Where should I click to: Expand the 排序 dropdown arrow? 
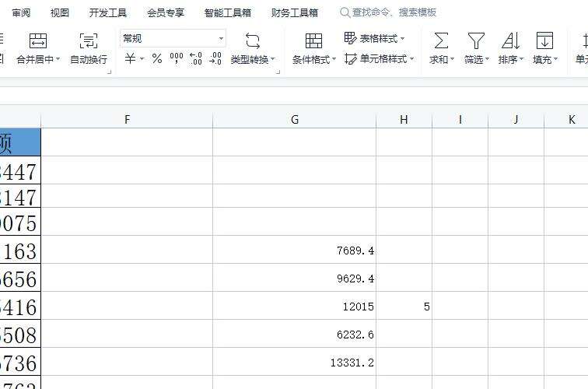pos(522,59)
